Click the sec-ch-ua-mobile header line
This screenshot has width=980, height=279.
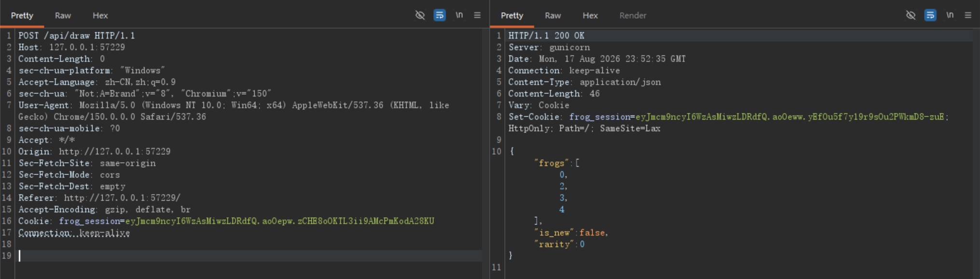pos(69,128)
